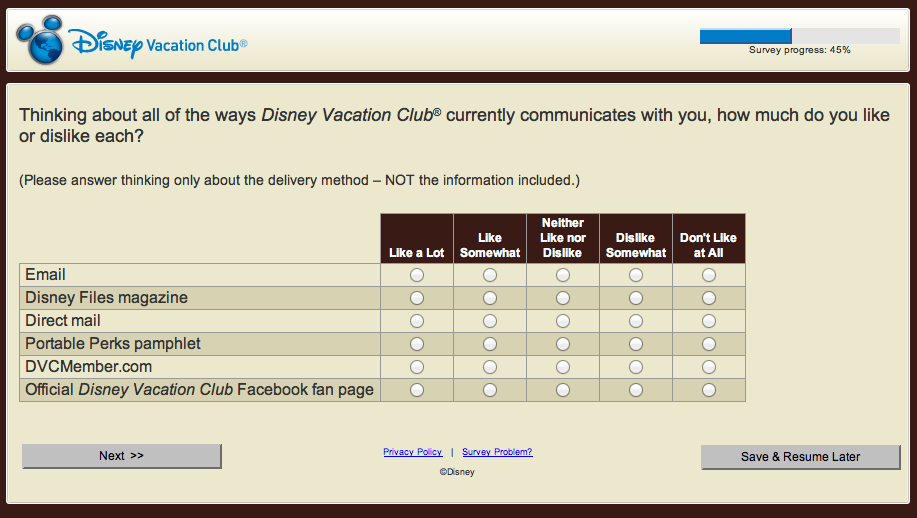917x518 pixels.
Task: Select Don't Like at All for Email
Action: pos(709,275)
